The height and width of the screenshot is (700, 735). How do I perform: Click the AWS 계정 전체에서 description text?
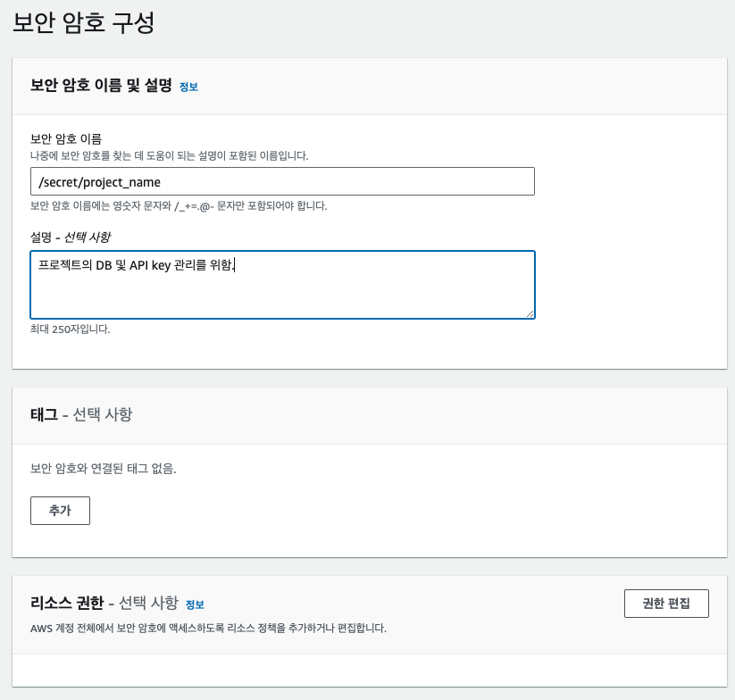click(x=208, y=628)
